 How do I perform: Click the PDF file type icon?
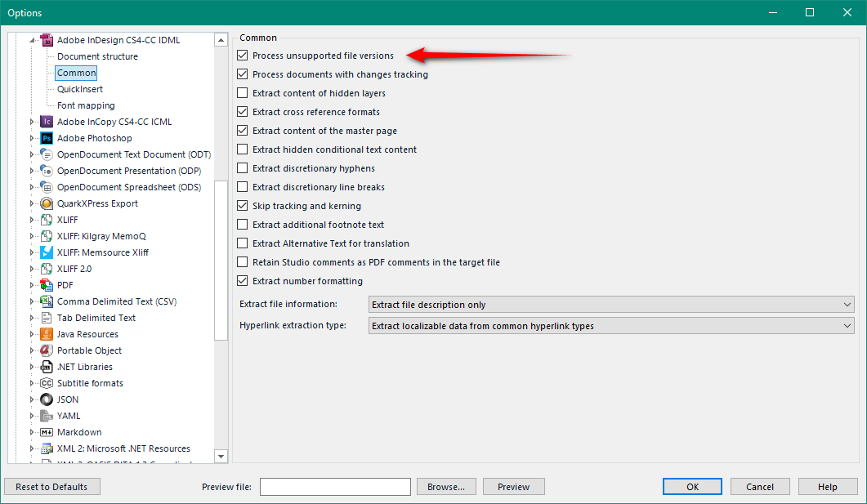click(x=47, y=285)
